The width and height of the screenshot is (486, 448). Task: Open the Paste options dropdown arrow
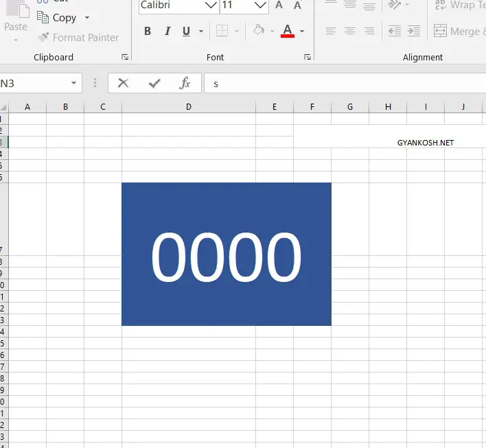click(16, 40)
